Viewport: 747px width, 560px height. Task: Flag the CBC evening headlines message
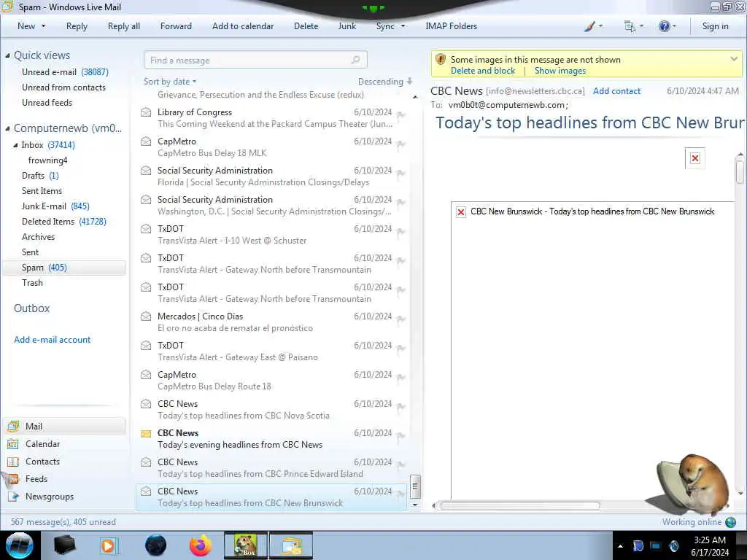pyautogui.click(x=400, y=436)
